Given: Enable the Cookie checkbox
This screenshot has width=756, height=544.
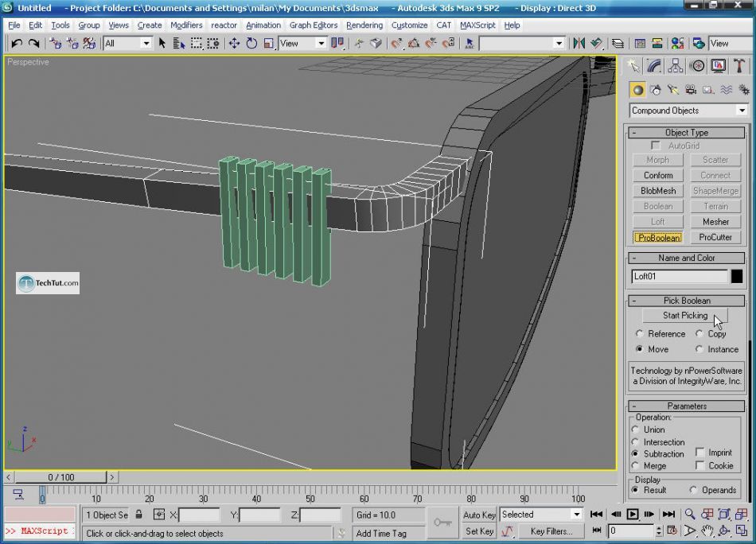Looking at the screenshot, I should coord(699,465).
